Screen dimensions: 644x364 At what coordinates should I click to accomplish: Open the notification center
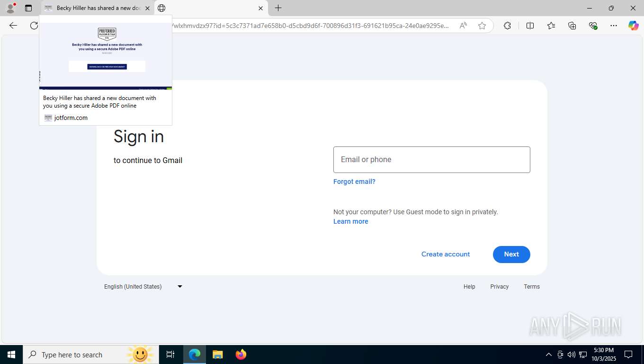tap(628, 355)
